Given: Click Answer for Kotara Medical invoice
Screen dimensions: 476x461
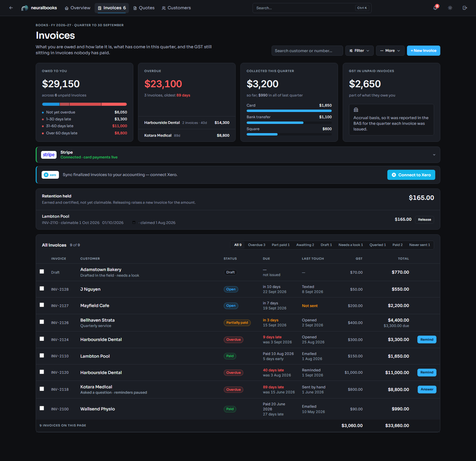Looking at the screenshot, I should pyautogui.click(x=427, y=390).
